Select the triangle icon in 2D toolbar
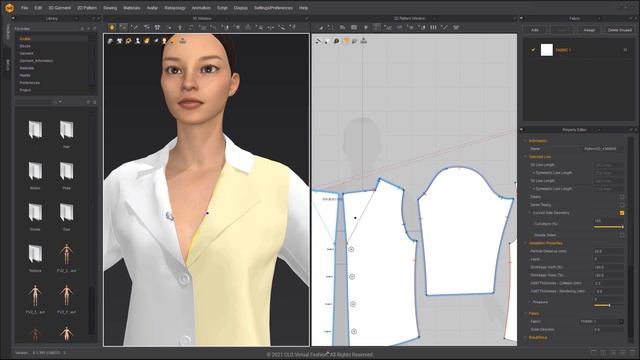Screen dimensions: 640x360 click(x=366, y=27)
